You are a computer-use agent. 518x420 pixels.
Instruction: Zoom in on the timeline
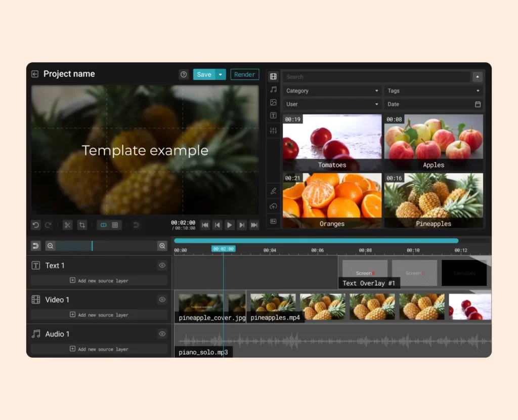coord(162,246)
